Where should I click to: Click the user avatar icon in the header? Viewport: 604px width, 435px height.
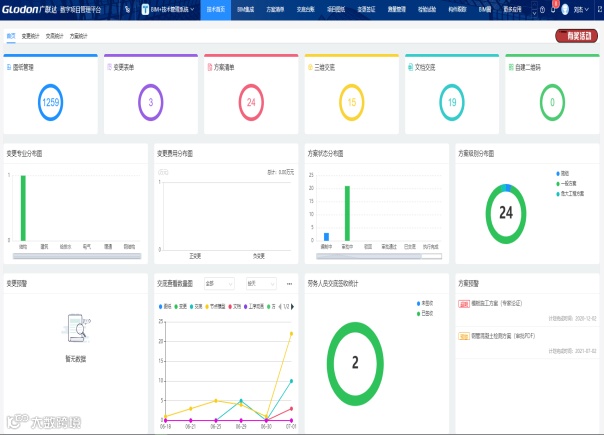tap(565, 10)
